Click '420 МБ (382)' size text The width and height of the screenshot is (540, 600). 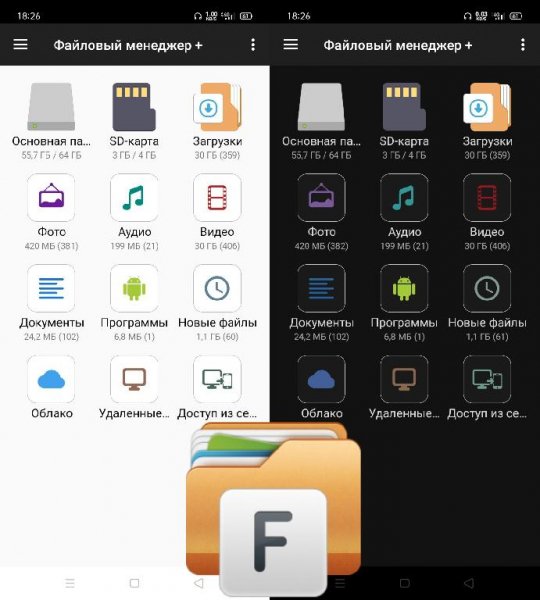[x=321, y=246]
